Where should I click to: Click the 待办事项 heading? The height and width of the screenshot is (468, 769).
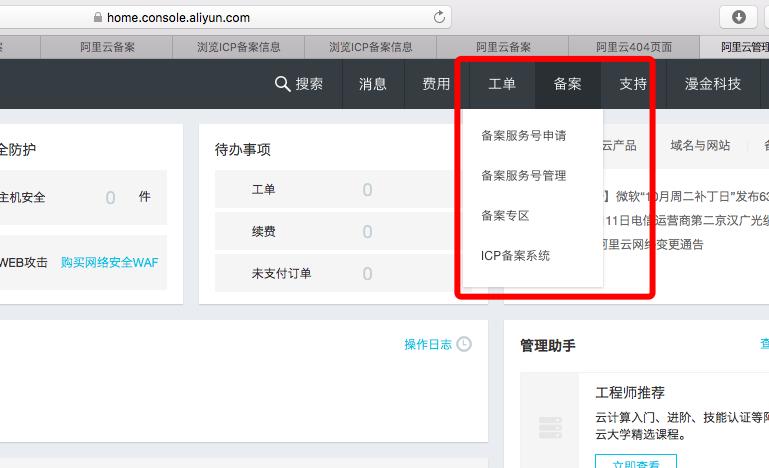[242, 149]
